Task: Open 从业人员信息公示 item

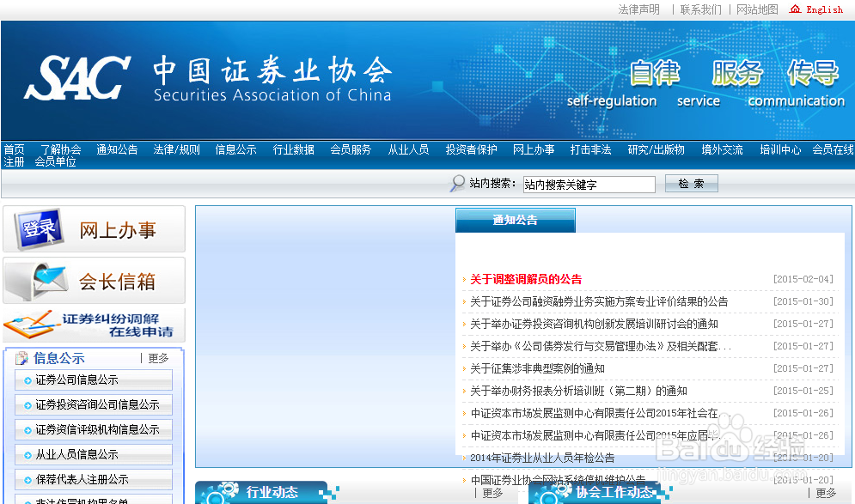Action: coord(94,455)
